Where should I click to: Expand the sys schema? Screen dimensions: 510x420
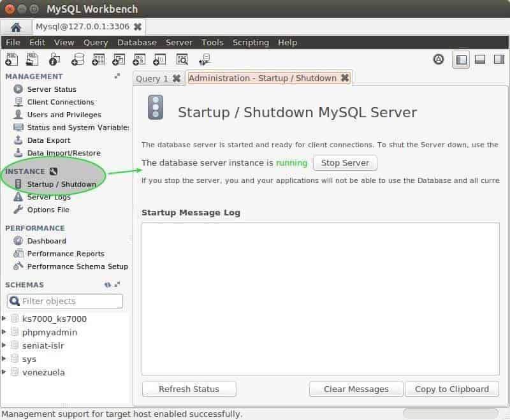point(4,359)
